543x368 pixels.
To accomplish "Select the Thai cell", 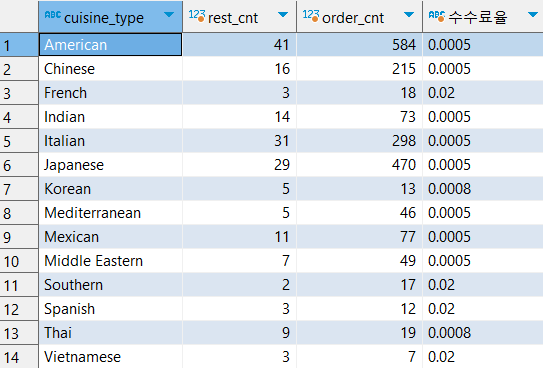I will pos(110,333).
